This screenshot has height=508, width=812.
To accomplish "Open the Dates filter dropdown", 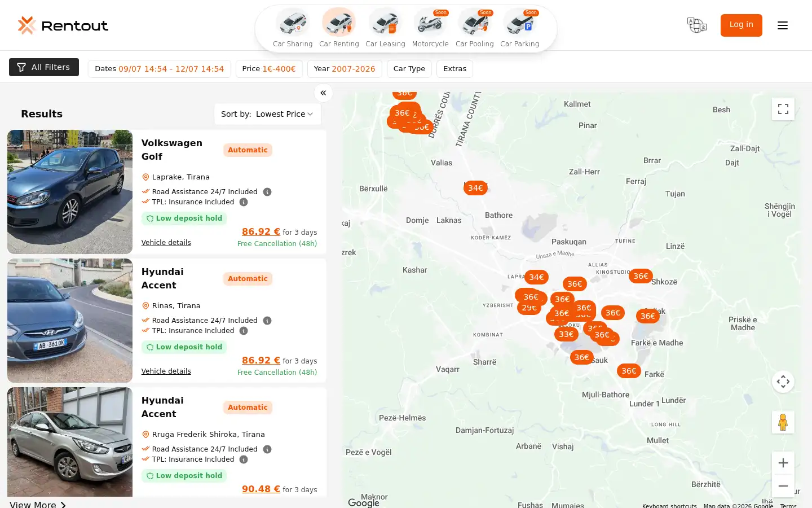I will (x=160, y=69).
